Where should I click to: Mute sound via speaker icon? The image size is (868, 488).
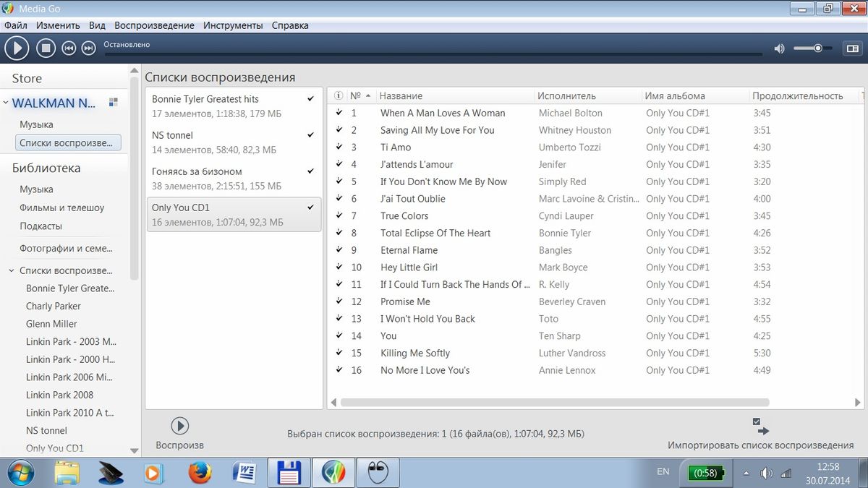point(779,48)
